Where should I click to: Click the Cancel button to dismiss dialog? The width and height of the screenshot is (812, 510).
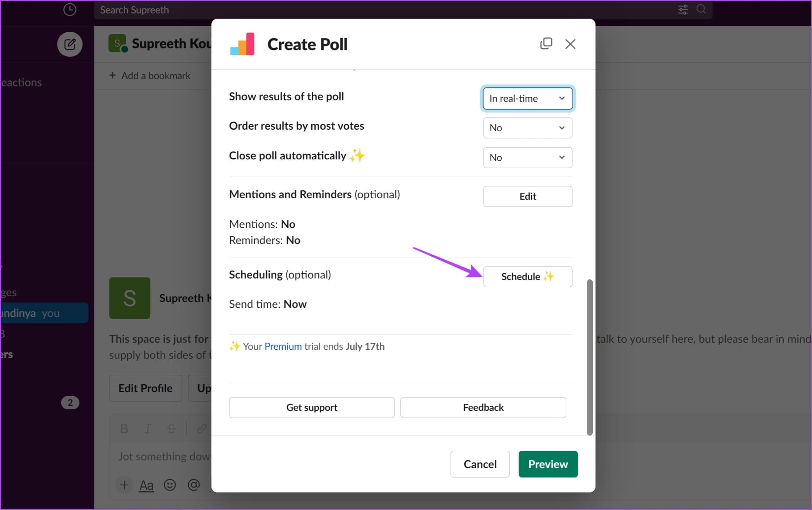pos(480,464)
